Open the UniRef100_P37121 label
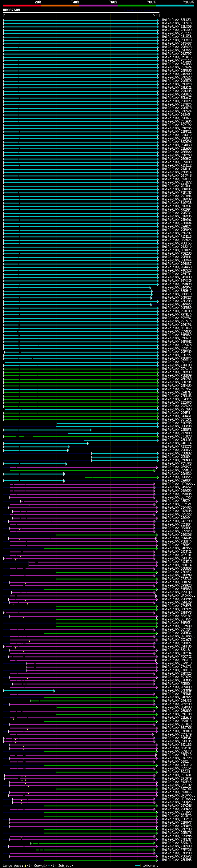Image resolution: width=197 pixels, height=868 pixels. tap(176, 504)
